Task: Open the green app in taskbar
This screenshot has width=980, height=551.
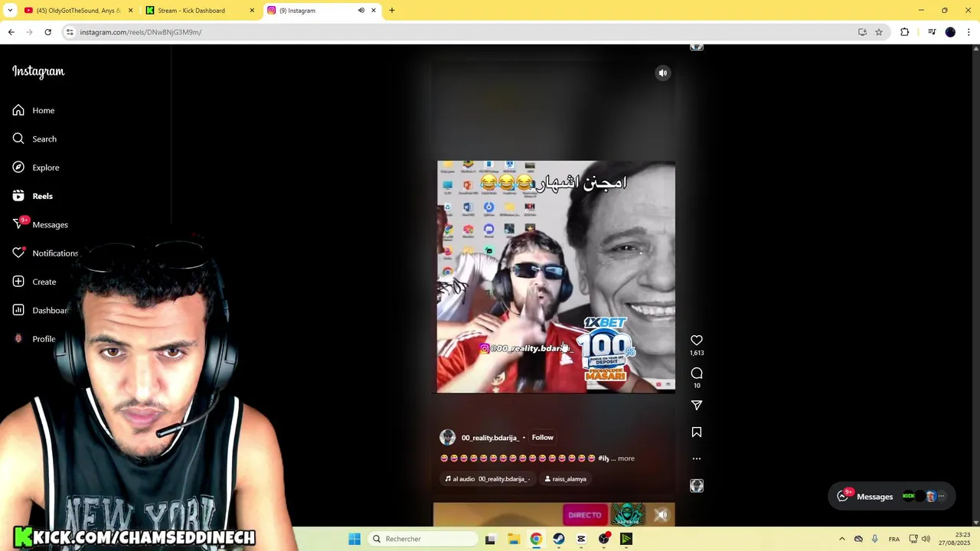Action: 626,539
